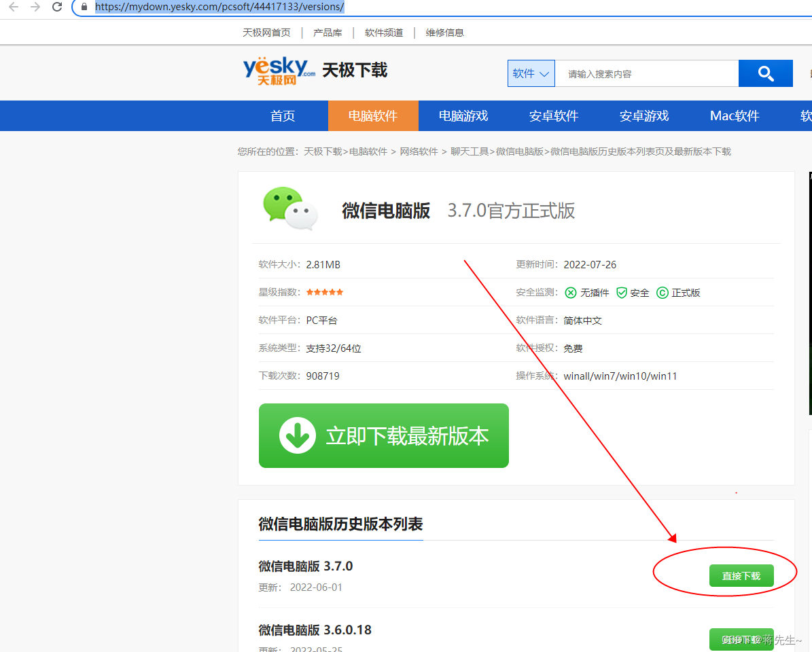Screen dimensions: 812x652
Task: Click 微信电脑版 3.6.0.18 list title
Action: pos(315,630)
